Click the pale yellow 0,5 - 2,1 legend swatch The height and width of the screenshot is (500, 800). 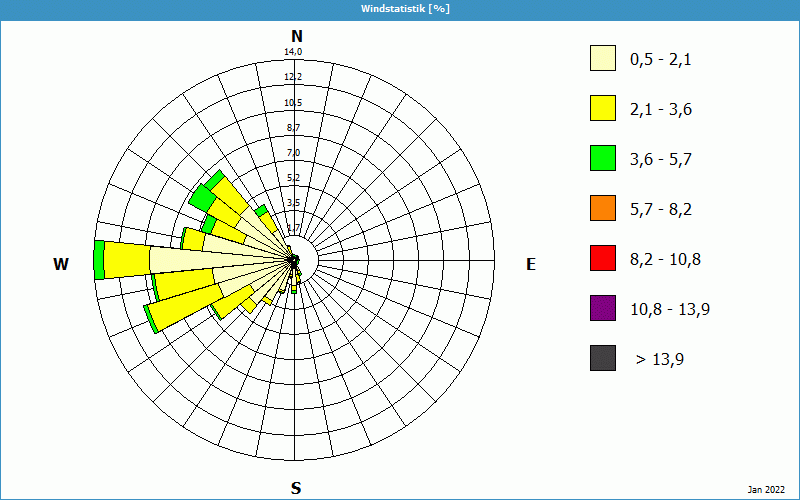pos(602,59)
